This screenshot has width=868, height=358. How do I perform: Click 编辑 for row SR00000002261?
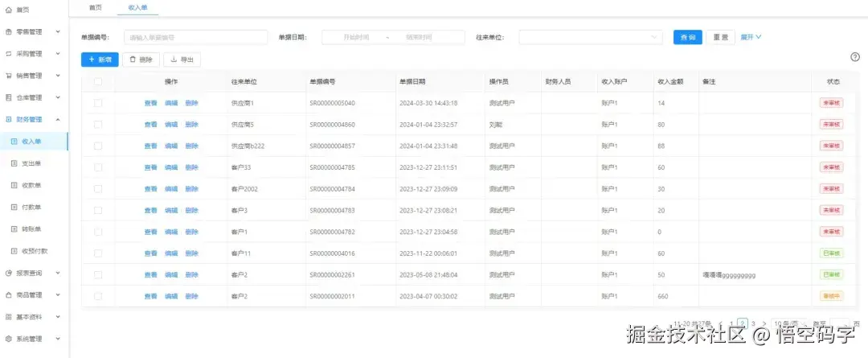coord(171,275)
